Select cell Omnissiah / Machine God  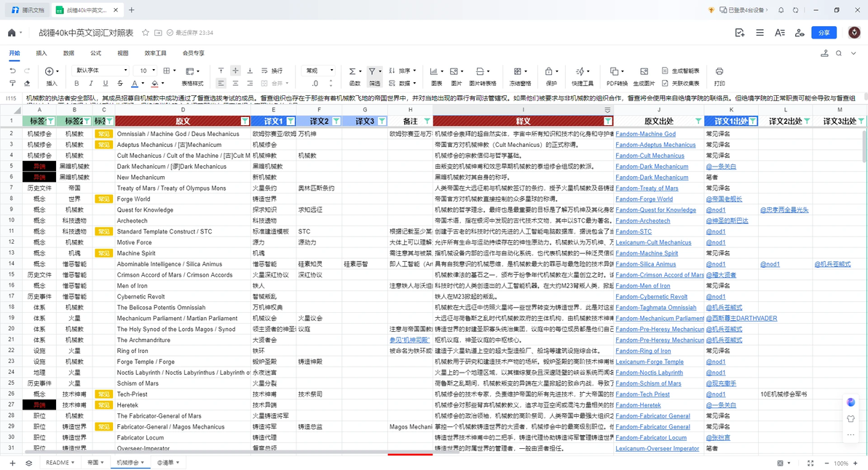click(x=183, y=134)
